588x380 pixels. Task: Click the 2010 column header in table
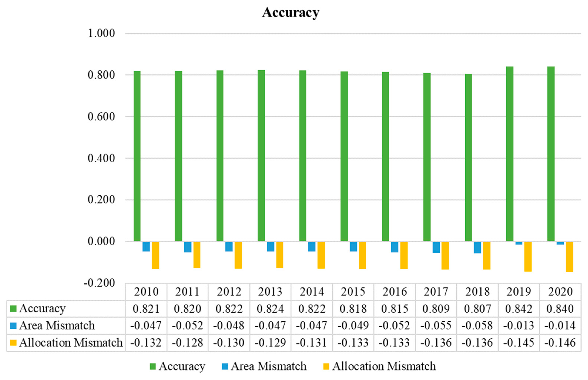tap(146, 292)
